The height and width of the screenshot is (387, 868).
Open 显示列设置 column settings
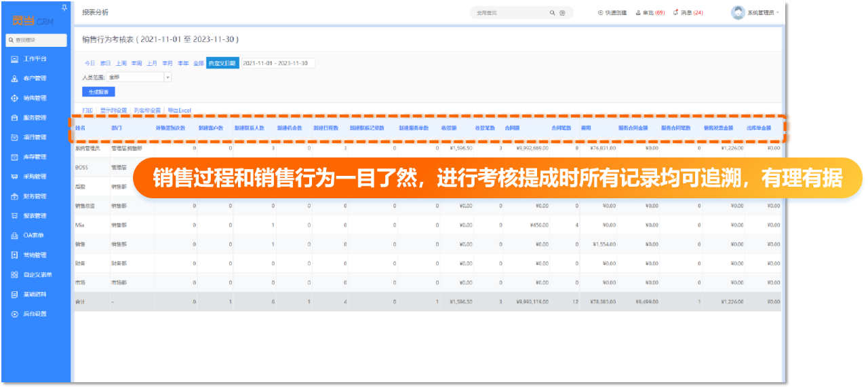[113, 110]
